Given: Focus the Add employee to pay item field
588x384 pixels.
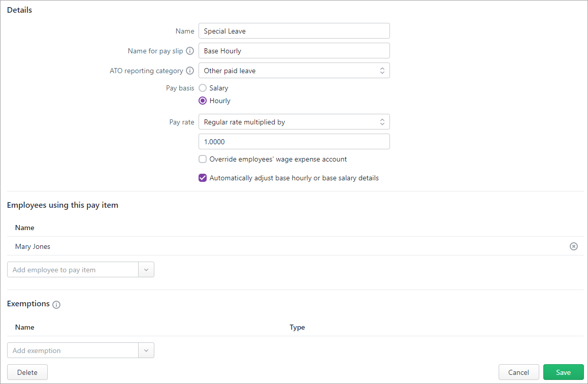Looking at the screenshot, I should point(73,270).
